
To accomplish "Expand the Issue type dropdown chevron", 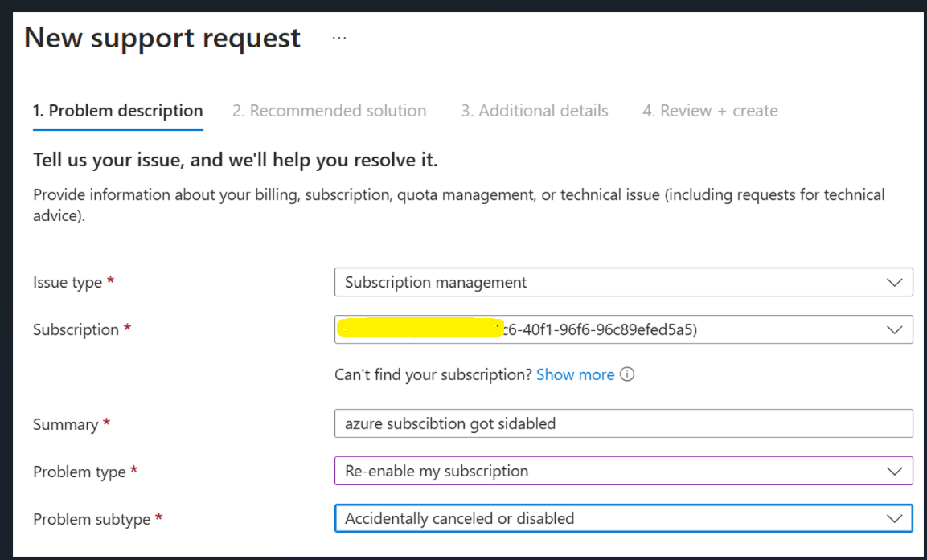I will [x=894, y=283].
